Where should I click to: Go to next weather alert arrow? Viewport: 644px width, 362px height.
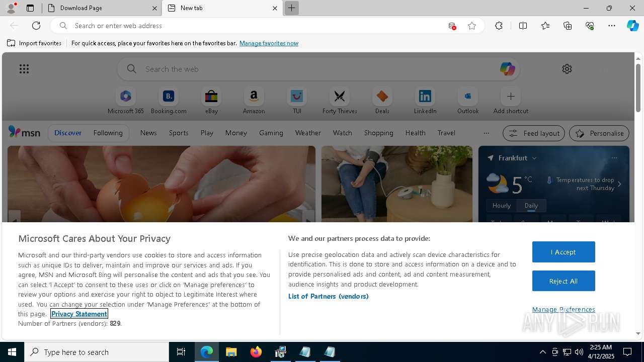coord(619,184)
